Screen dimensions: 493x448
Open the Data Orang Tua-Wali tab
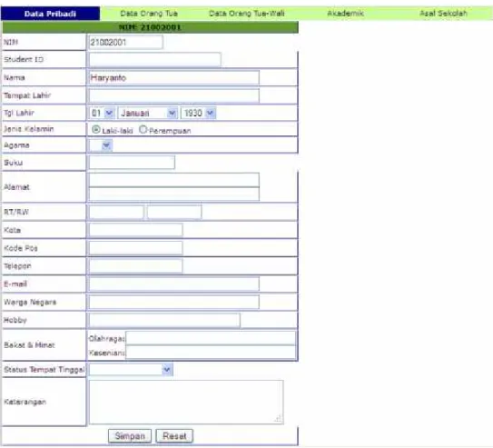click(247, 14)
